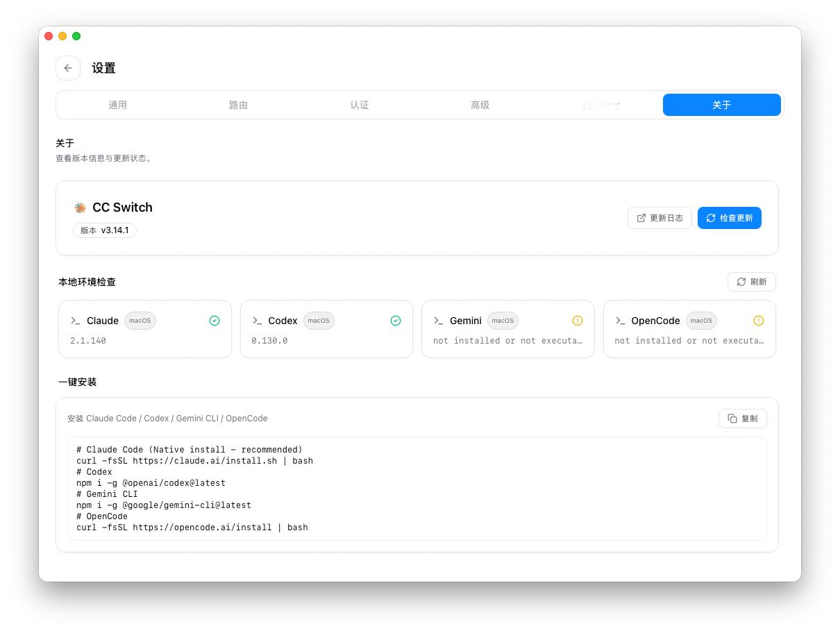Click the 设置 page title
840x633 pixels.
click(103, 68)
